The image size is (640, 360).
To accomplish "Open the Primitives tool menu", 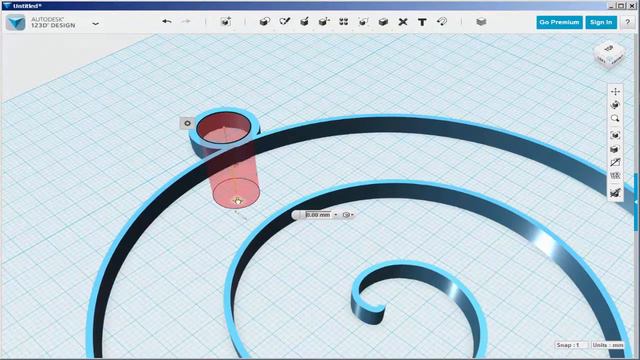I will point(265,22).
